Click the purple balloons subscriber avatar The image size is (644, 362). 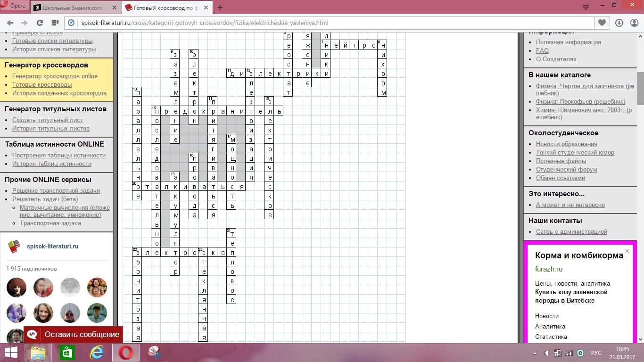coord(17,313)
